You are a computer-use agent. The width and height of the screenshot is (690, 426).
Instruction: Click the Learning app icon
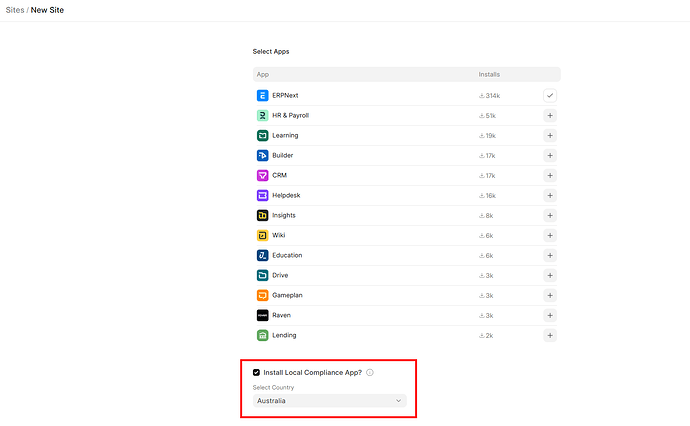(x=262, y=135)
